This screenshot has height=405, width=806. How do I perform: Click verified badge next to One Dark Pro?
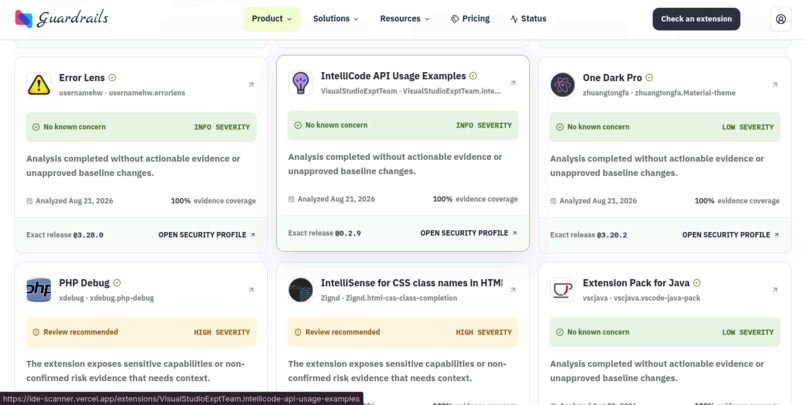coord(649,78)
